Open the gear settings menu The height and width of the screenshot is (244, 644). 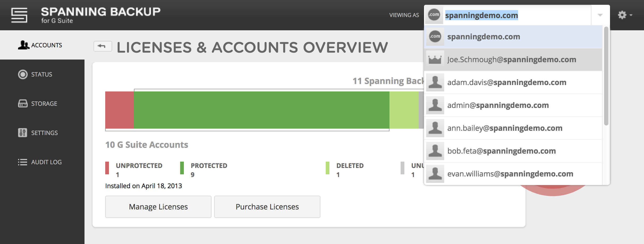(625, 15)
